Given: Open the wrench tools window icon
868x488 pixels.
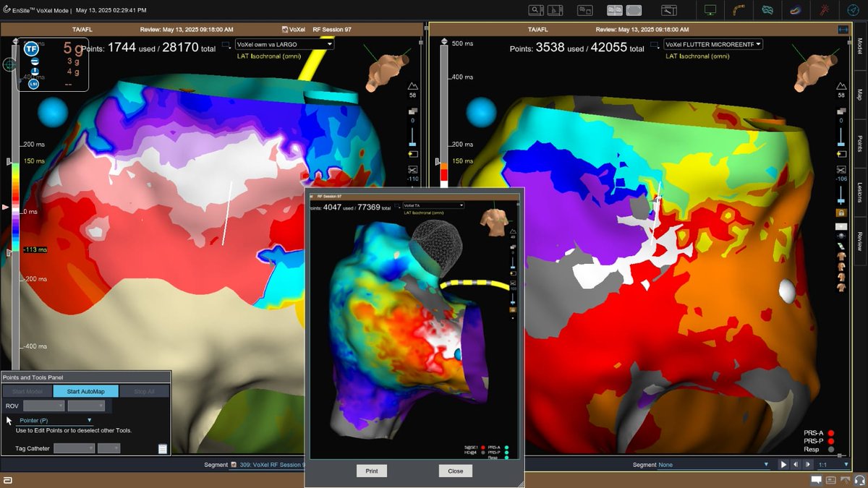Looking at the screenshot, I should [x=669, y=10].
